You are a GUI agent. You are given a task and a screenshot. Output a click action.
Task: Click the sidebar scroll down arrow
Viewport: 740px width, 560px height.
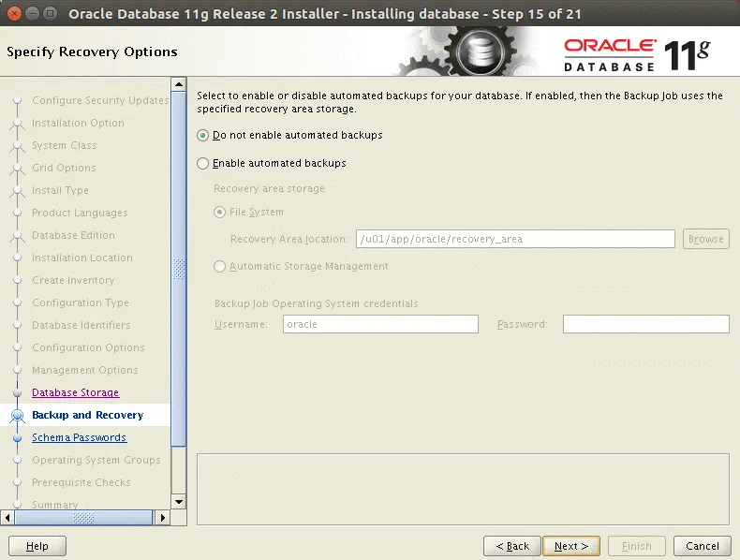pyautogui.click(x=179, y=502)
